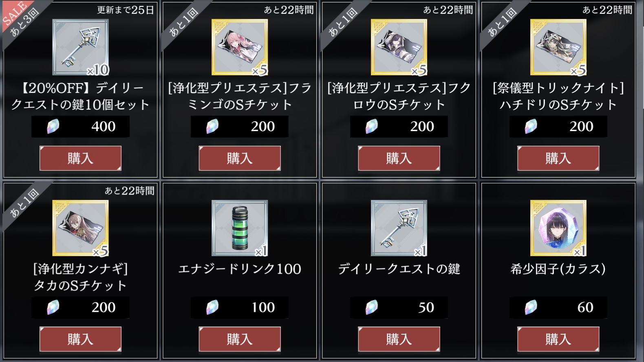Purchase the Flamingo S ticket for 200
644x362 pixels.
pyautogui.click(x=240, y=158)
